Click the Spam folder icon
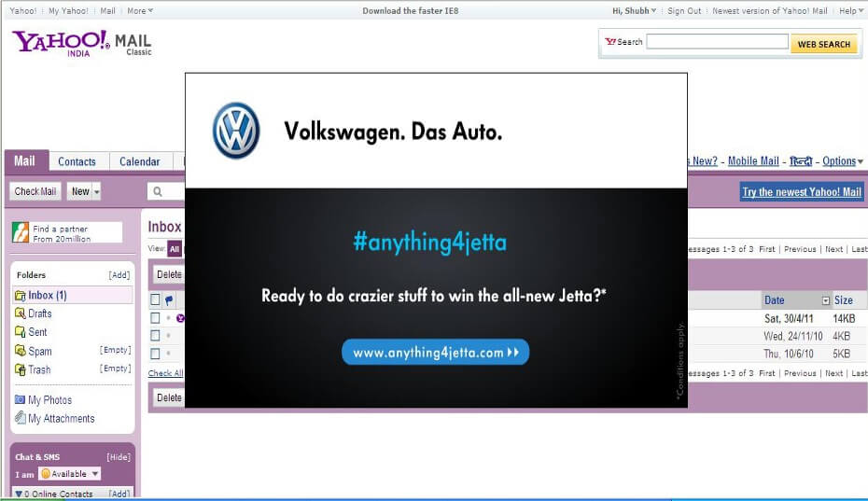Image resolution: width=868 pixels, height=501 pixels. [x=20, y=351]
